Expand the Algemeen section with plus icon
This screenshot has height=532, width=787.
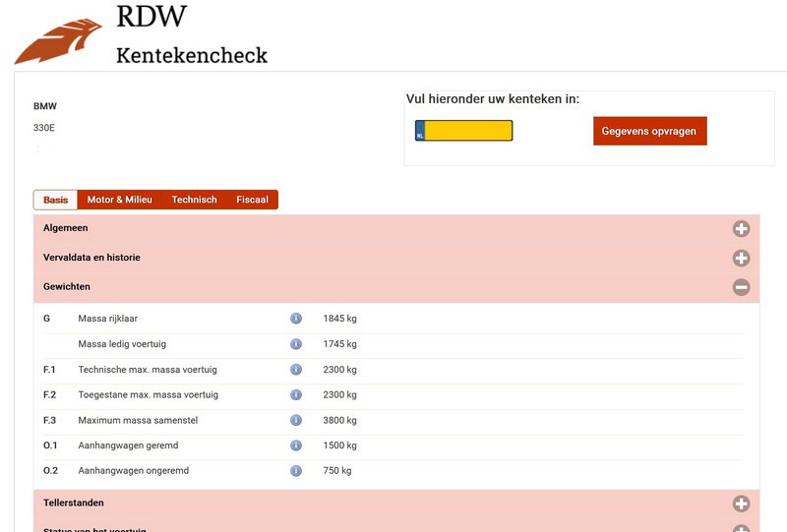(742, 229)
